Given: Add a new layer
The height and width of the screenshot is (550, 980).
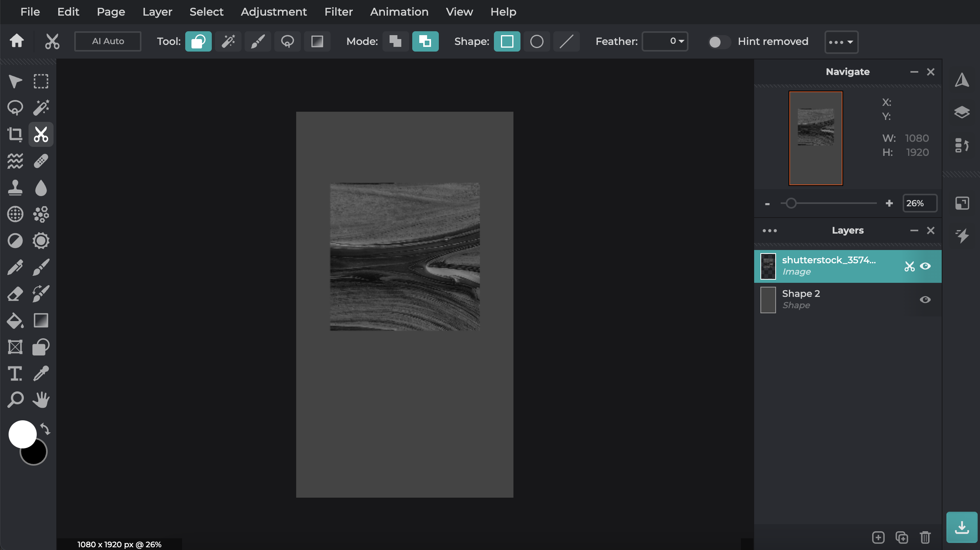Looking at the screenshot, I should click(878, 537).
